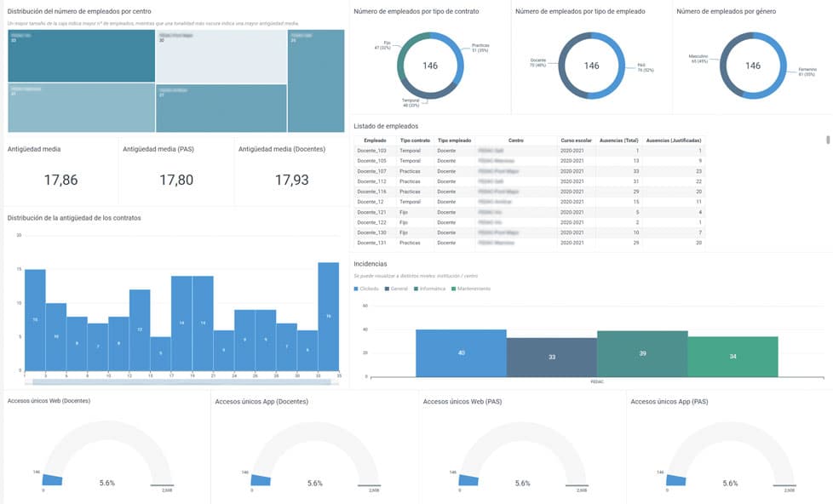The height and width of the screenshot is (504, 833).
Task: Click the Antigüedad media (PAS) value 17,80
Action: point(176,180)
